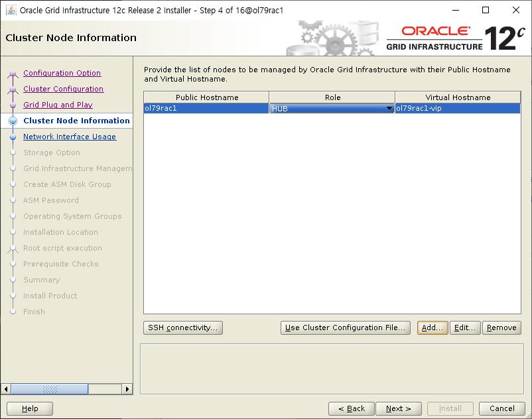
Task: Go back to the previous step
Action: (352, 408)
